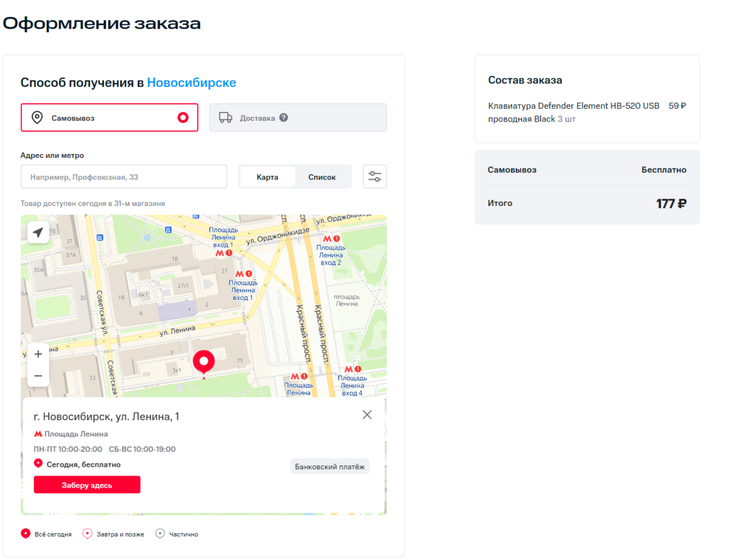Zoom in with the map plus button

(38, 355)
